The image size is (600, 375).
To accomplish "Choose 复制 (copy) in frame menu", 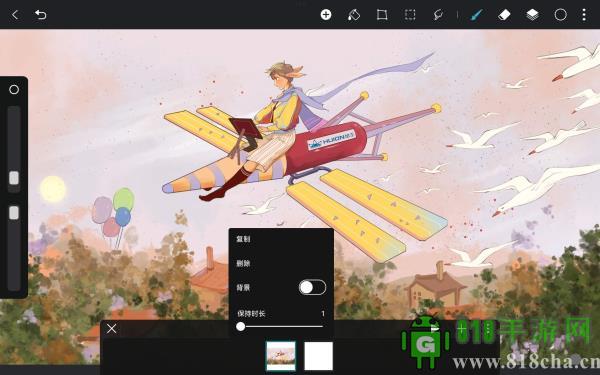I will point(243,239).
